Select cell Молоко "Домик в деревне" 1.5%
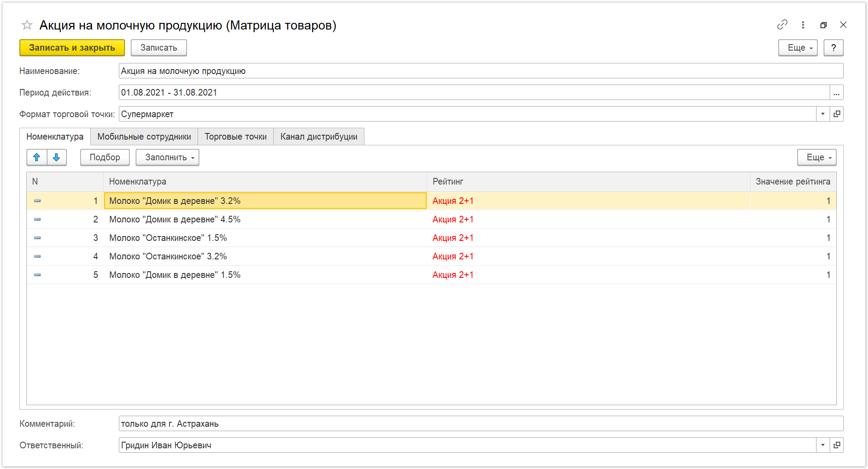Screen dimensions: 868x469 [265, 275]
